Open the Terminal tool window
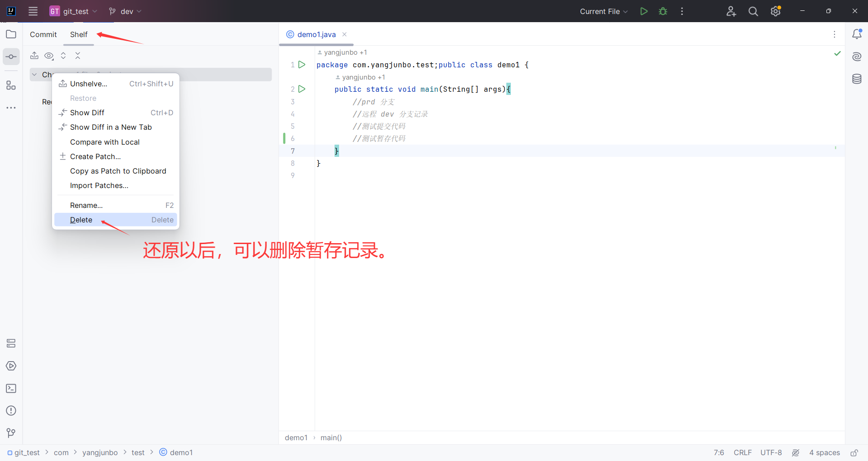The image size is (868, 461). pos(11,388)
